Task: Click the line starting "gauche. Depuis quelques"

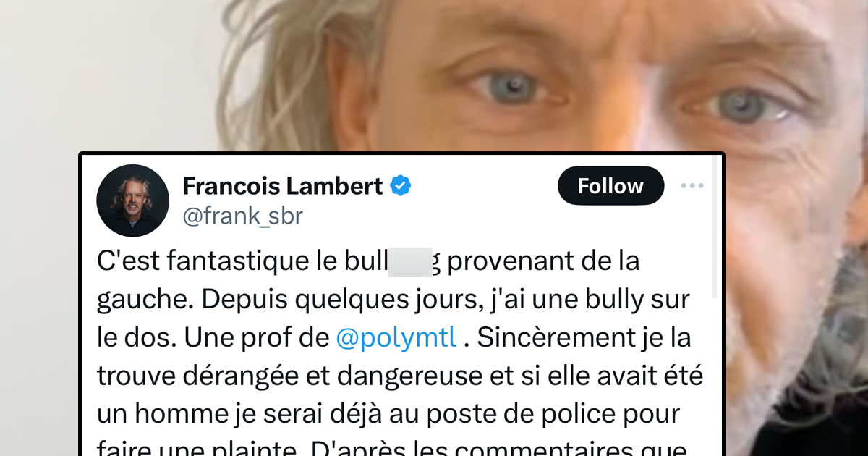Action: 393,300
